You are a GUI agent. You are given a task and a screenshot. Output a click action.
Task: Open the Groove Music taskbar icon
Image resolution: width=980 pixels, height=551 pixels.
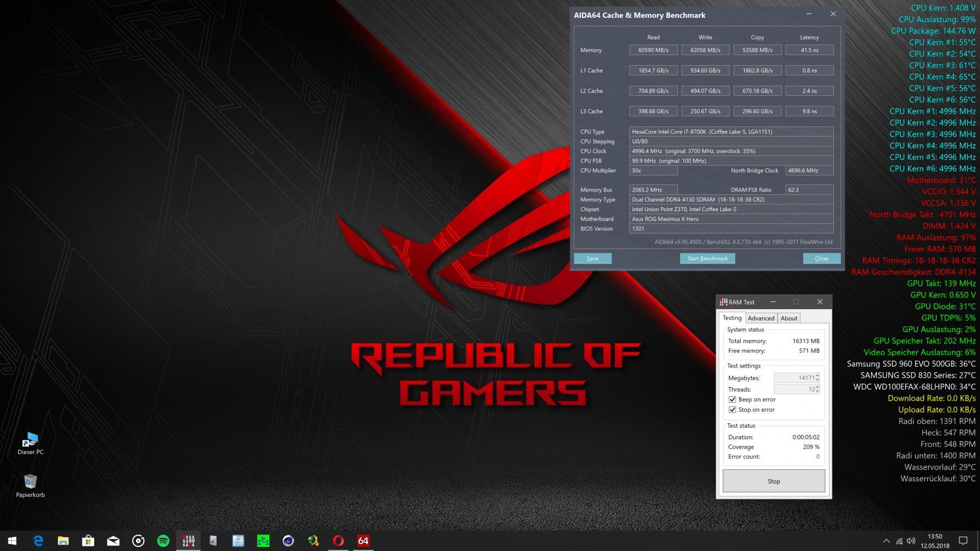138,540
